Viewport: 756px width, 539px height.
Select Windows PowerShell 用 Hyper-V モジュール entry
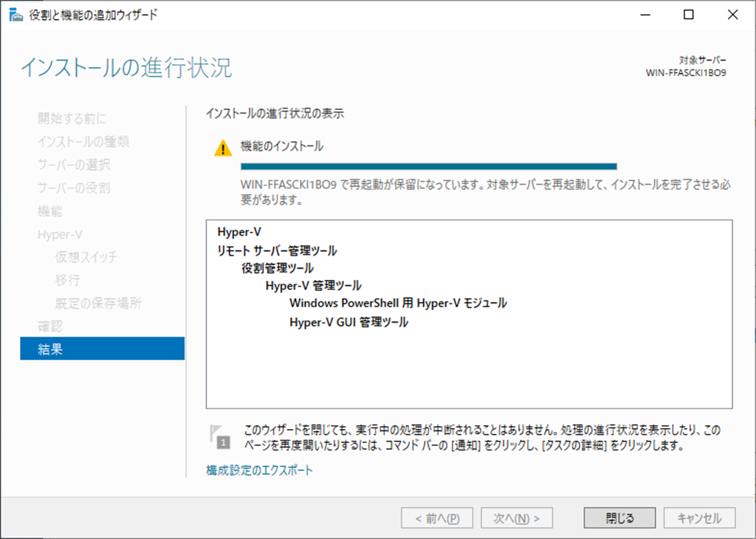398,303
